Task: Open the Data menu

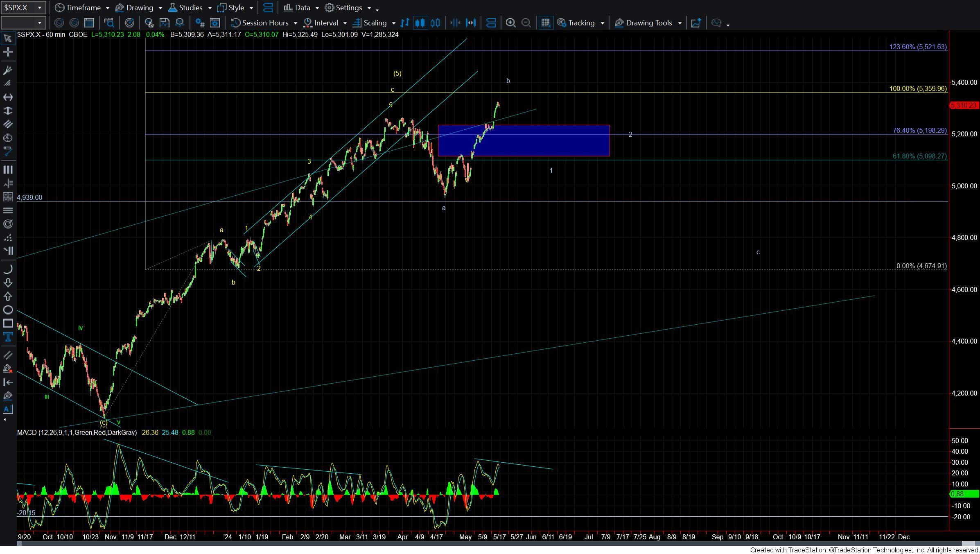Action: coord(297,8)
